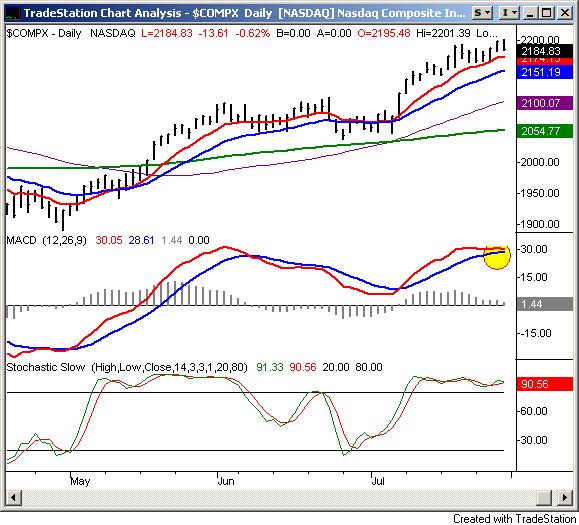This screenshot has height=525, width=579.
Task: Minimize the Chart Analysis window
Action: pyautogui.click(x=531, y=13)
